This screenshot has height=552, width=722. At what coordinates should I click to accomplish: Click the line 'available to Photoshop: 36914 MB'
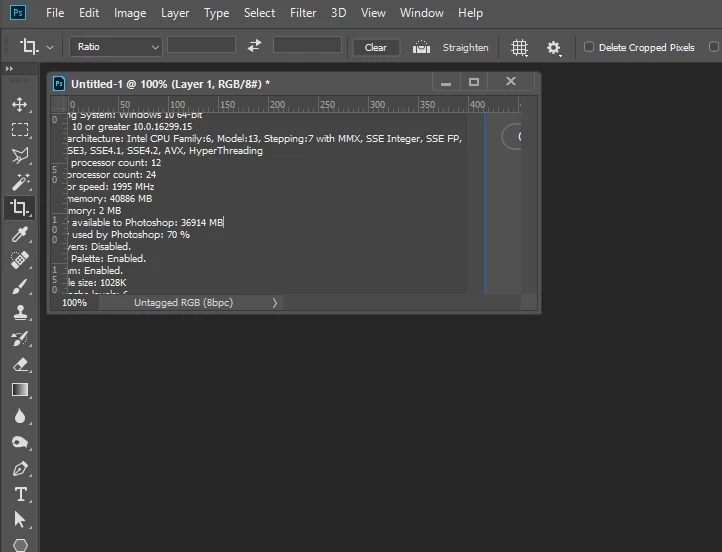[x=146, y=222]
